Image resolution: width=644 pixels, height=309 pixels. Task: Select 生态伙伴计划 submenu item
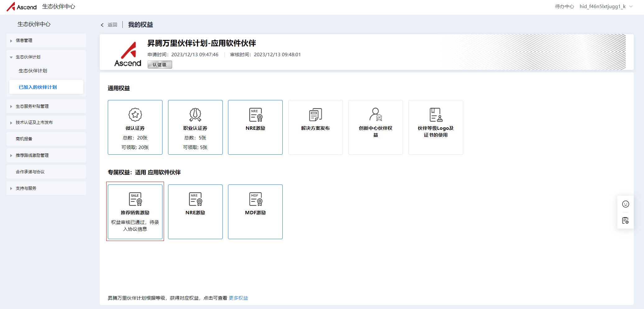[33, 71]
